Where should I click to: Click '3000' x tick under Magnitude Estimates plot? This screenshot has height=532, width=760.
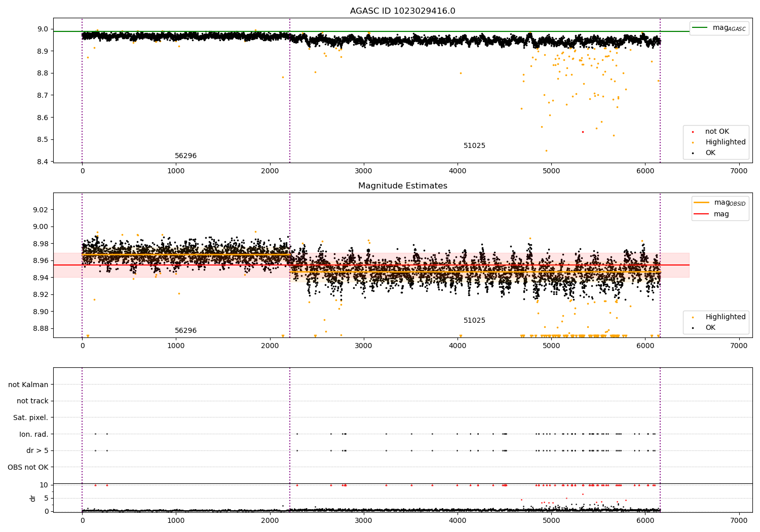pyautogui.click(x=364, y=346)
